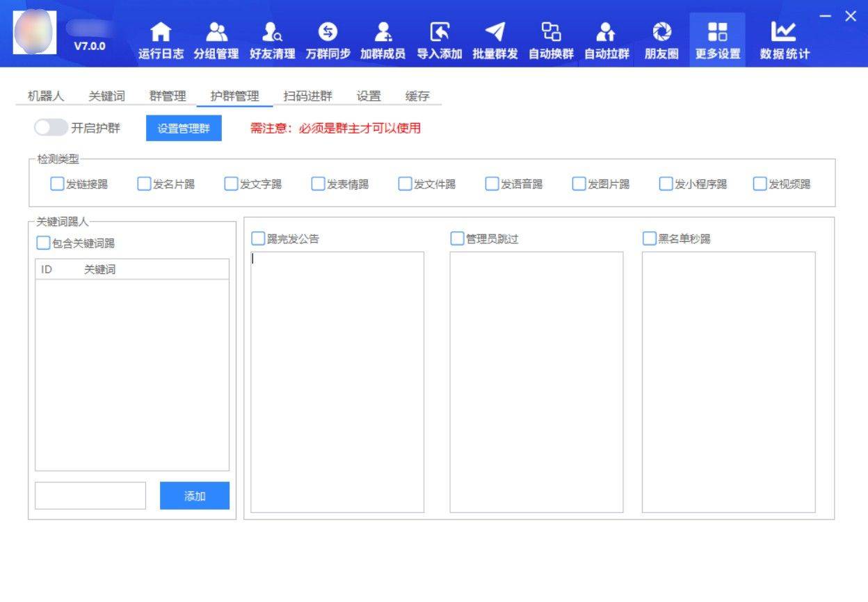This screenshot has height=602, width=868.
Task: Click the 设置管理群 button
Action: (184, 129)
